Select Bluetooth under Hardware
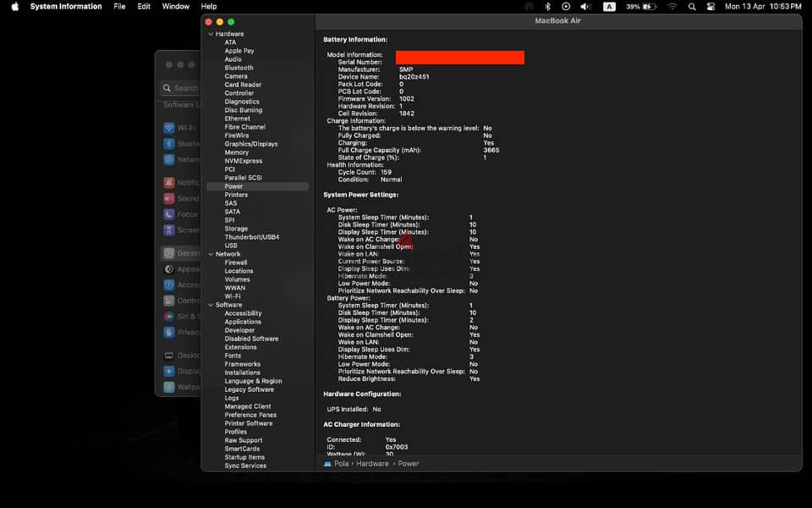 239,68
